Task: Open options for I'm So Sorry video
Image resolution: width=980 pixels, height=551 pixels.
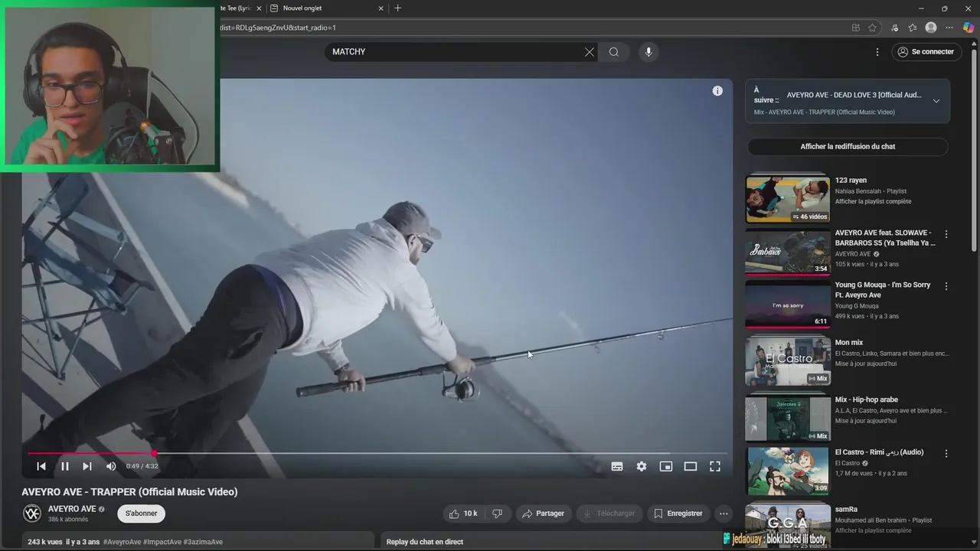Action: [946, 286]
